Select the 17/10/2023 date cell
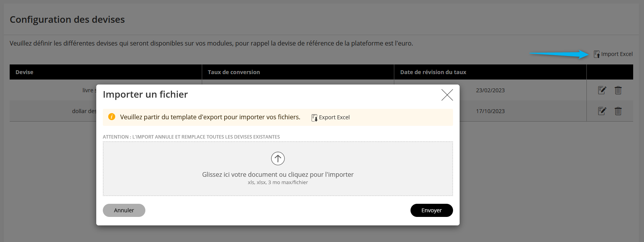The height and width of the screenshot is (242, 644). tap(490, 111)
